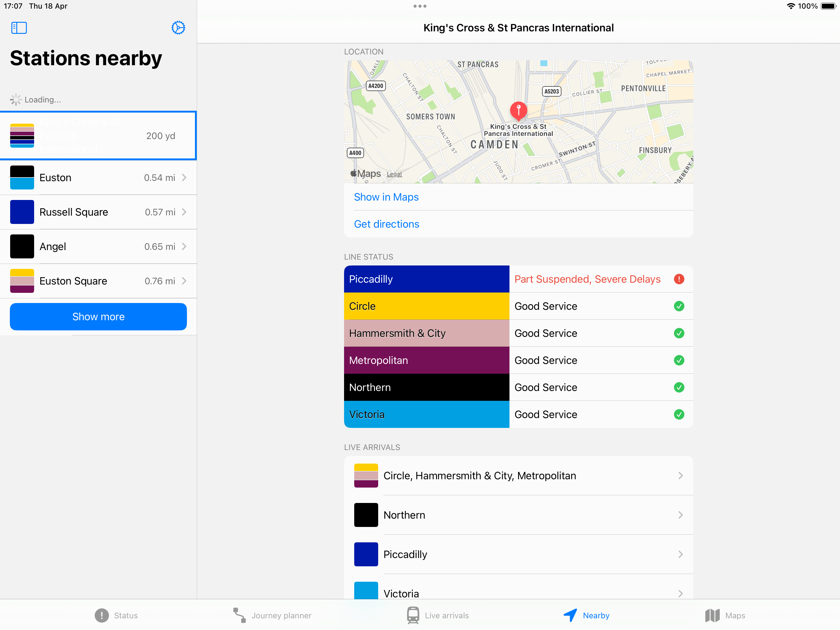Tap Status tab exclamation icon
Screen dimensions: 840x630
tap(102, 616)
